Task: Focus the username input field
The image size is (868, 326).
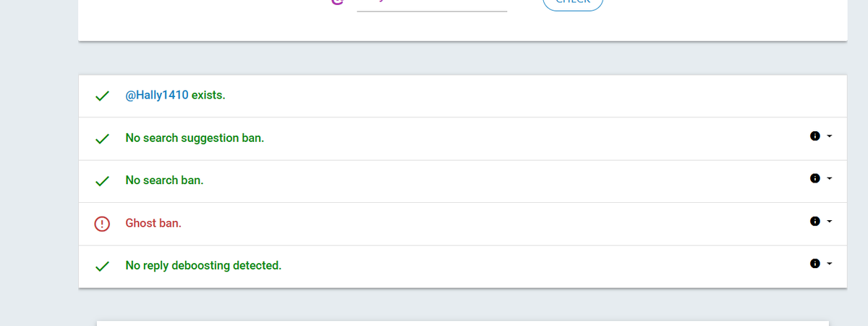Action: coord(432,4)
